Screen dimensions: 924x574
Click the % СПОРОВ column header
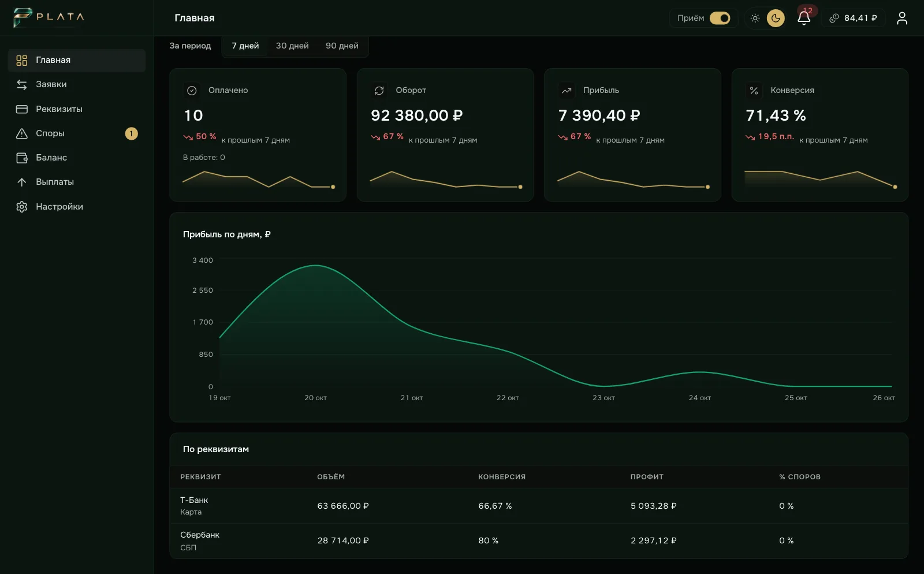[800, 477]
